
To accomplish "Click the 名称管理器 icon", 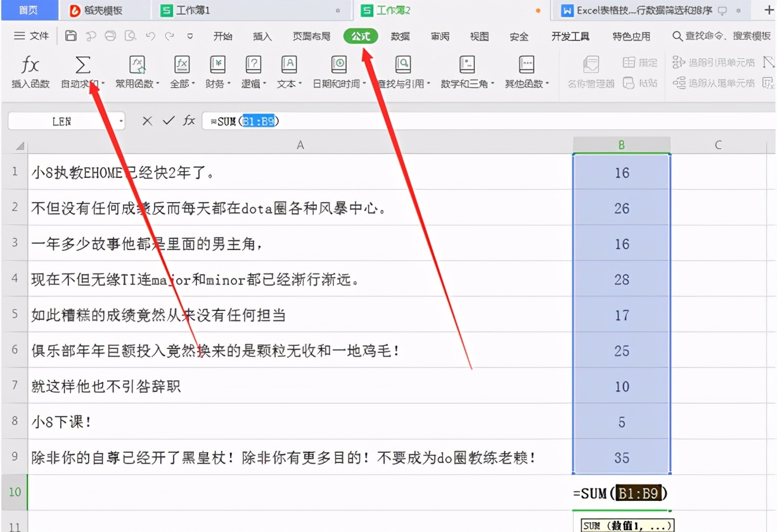I will point(591,64).
